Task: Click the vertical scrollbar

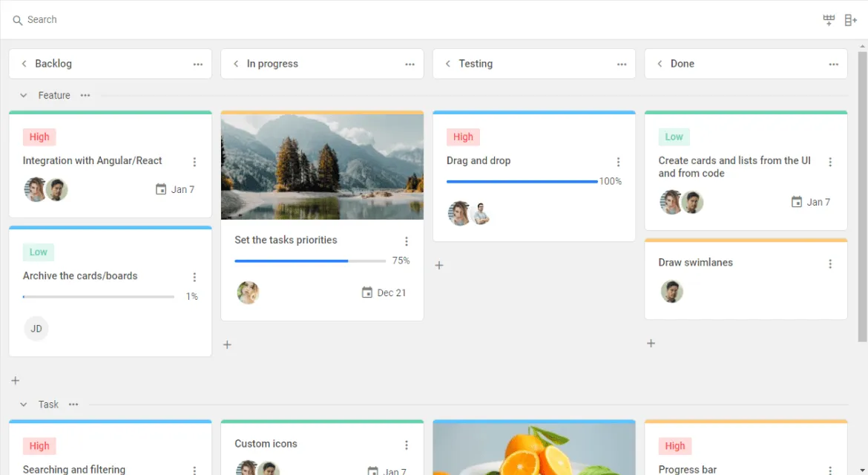Action: click(863, 197)
